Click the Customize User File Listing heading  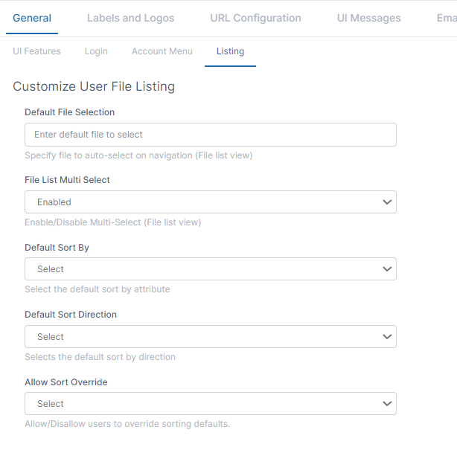click(94, 86)
